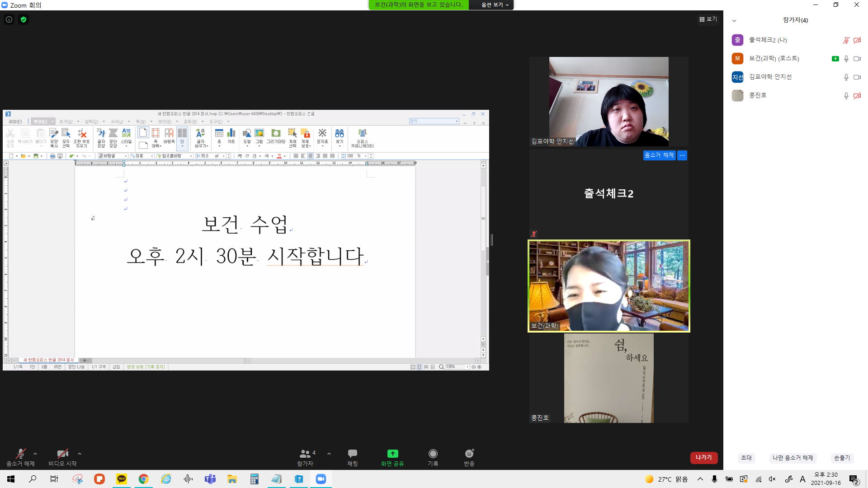This screenshot has height=488, width=868.
Task: Unmute your microphone with 음소거 해제
Action: [x=20, y=457]
